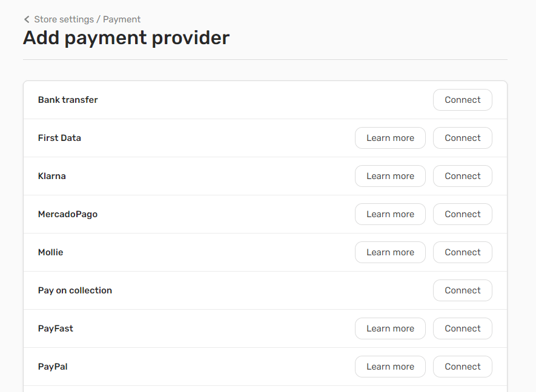The width and height of the screenshot is (536, 392).
Task: Open the Payment breadcrumb link
Action: point(121,19)
